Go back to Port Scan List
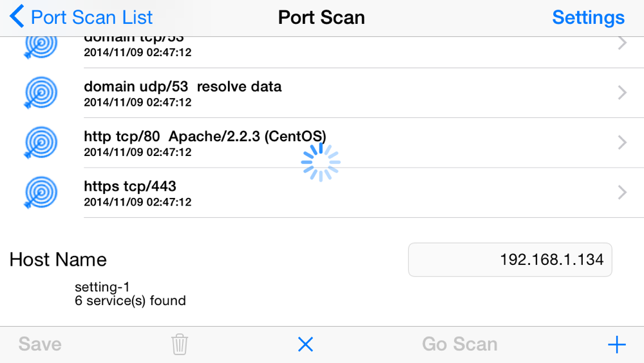 pyautogui.click(x=91, y=17)
